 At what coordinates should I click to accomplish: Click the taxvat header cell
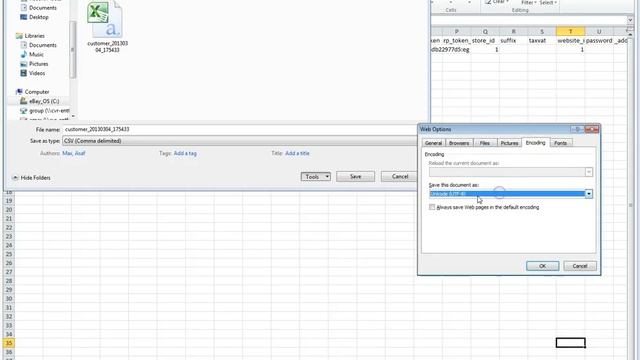(x=542, y=40)
